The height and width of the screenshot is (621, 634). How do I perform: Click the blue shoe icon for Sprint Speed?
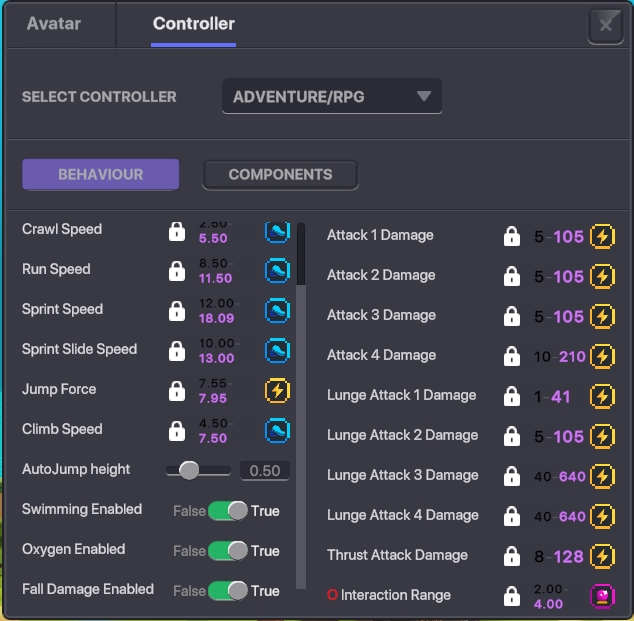[x=276, y=311]
